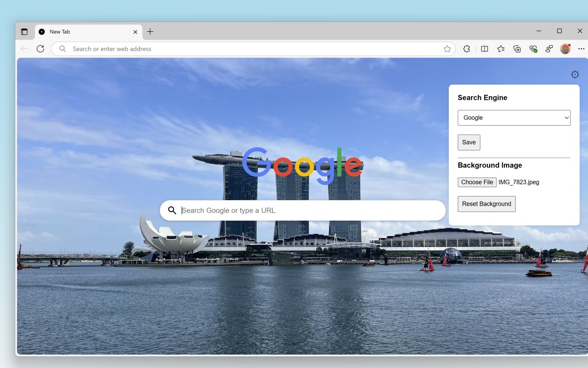Select the New Tab tab
This screenshot has width=588, height=368.
pos(89,32)
